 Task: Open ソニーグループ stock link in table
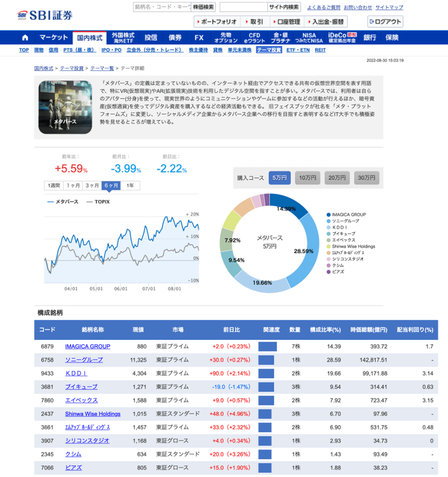pos(84,360)
